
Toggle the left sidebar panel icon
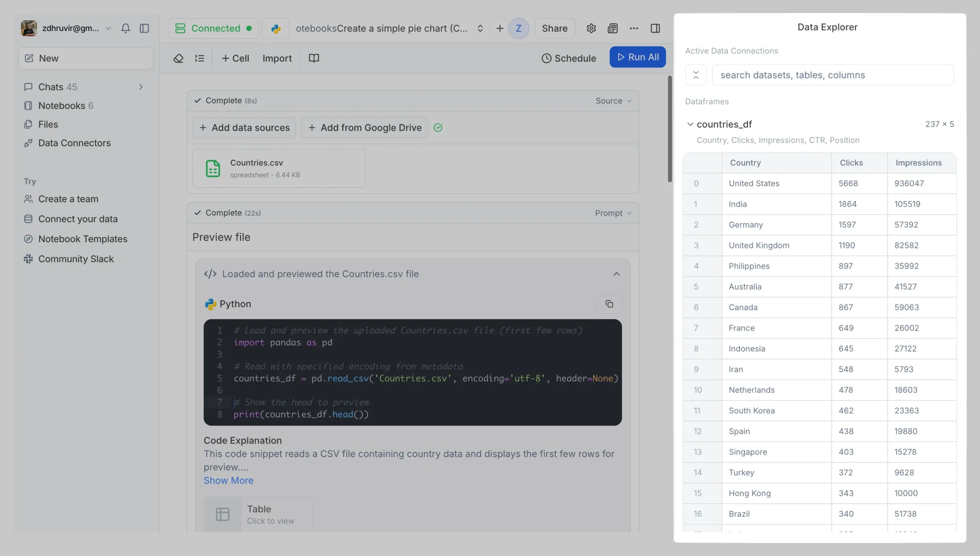click(x=144, y=28)
